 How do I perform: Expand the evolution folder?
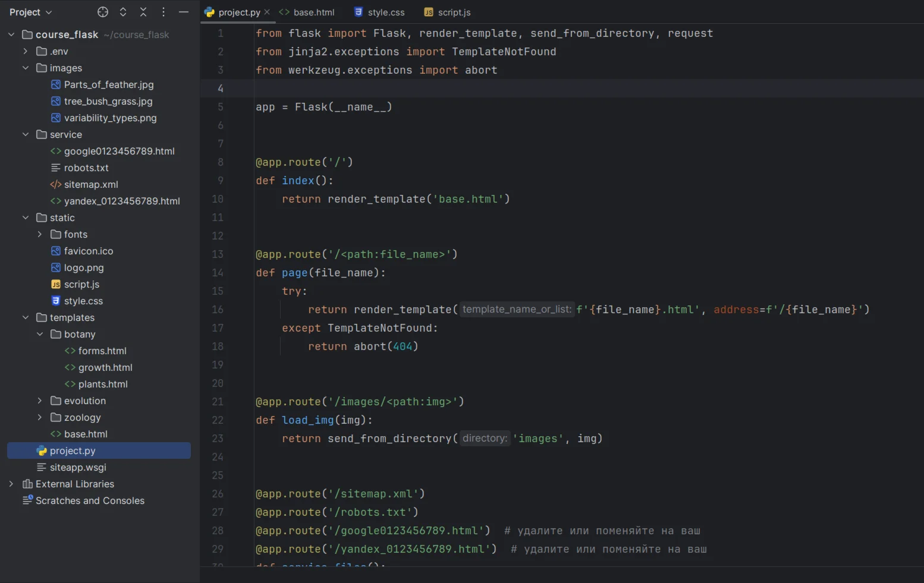(40, 401)
